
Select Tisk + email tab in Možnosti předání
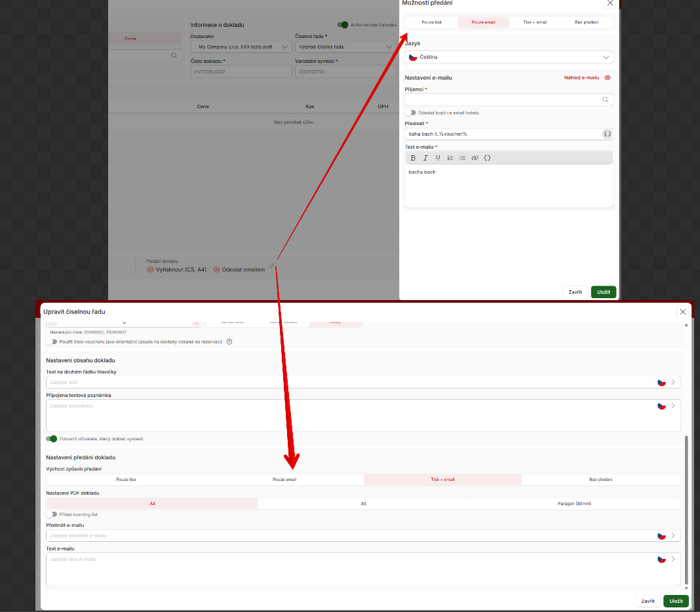pos(535,22)
